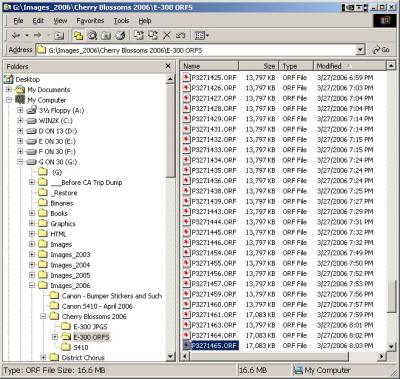Expand the WIN2K (C:) drive node
The image size is (400, 379).
coord(20,120)
